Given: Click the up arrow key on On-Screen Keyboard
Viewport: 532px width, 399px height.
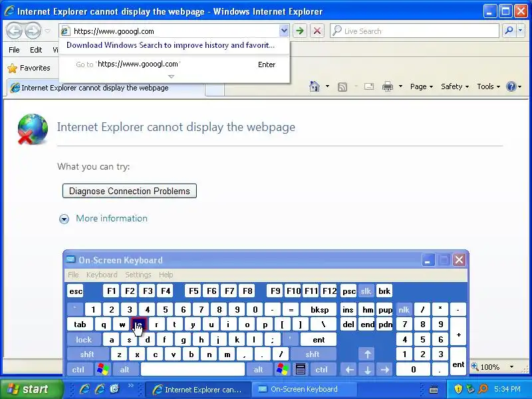Looking at the screenshot, I should click(x=368, y=354).
